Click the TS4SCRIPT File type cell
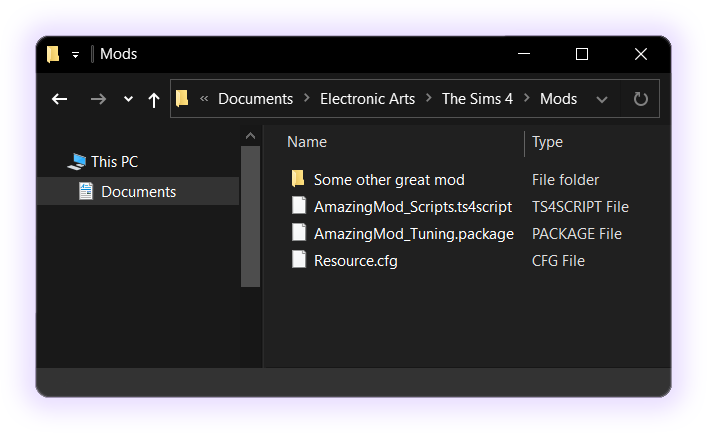This screenshot has height=433, width=707. [580, 207]
